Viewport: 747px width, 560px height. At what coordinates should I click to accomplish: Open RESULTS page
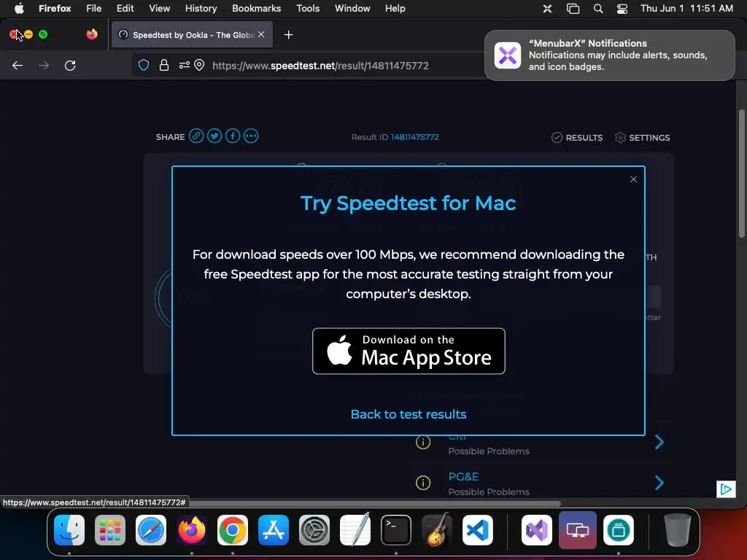577,138
